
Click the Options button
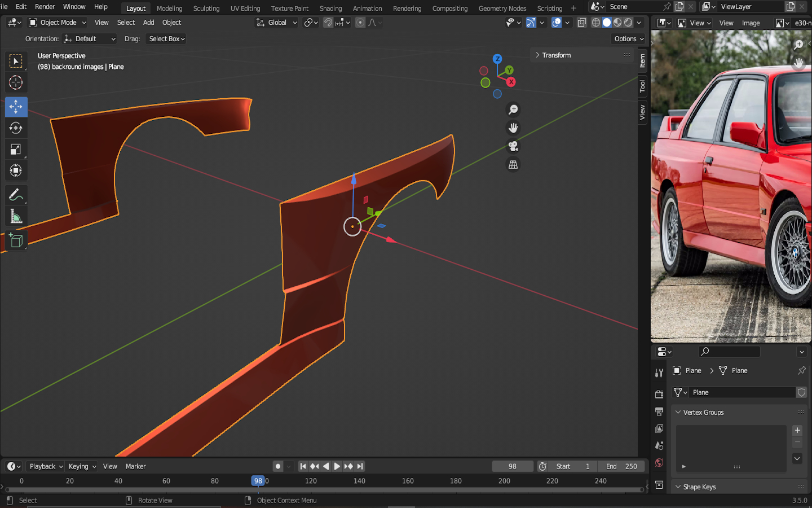628,39
